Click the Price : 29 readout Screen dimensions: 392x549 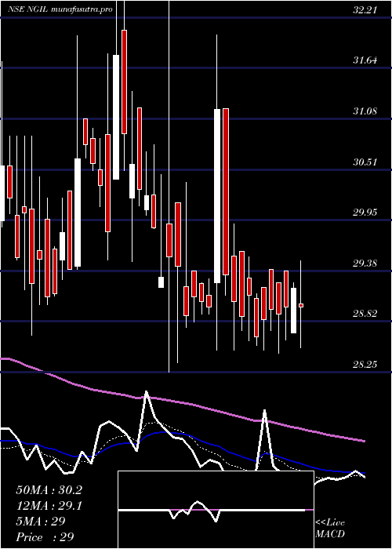pyautogui.click(x=45, y=536)
